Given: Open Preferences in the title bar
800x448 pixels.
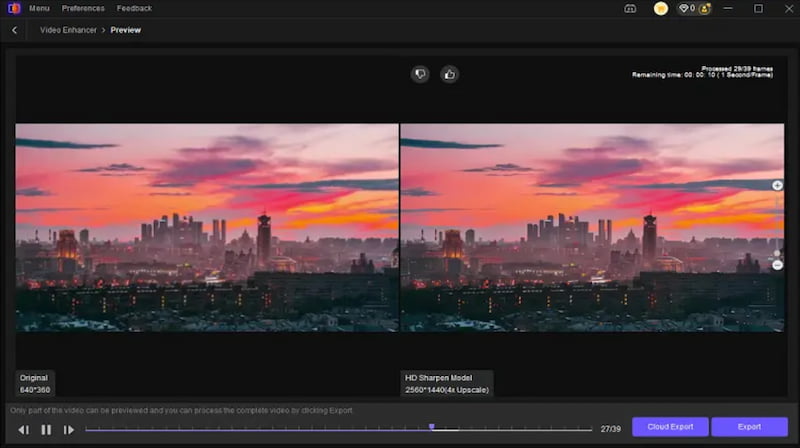Looking at the screenshot, I should (83, 9).
